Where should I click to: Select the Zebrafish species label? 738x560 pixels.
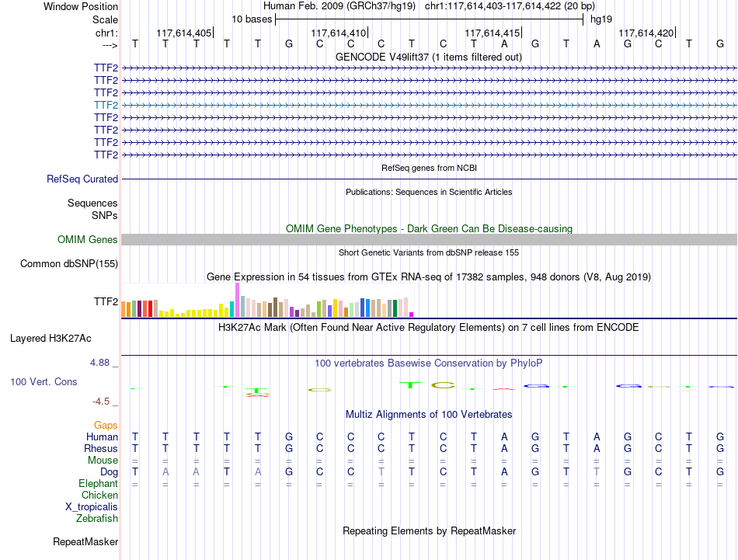point(97,518)
